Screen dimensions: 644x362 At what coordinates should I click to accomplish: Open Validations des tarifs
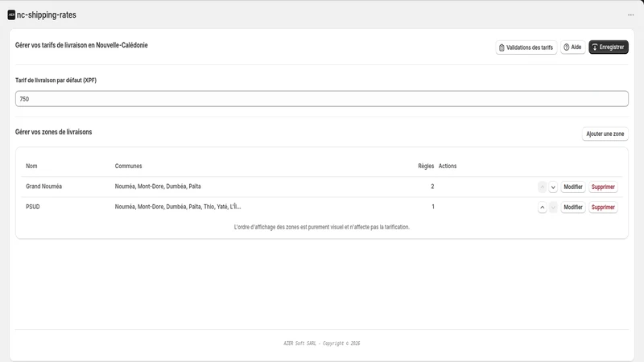pyautogui.click(x=526, y=47)
